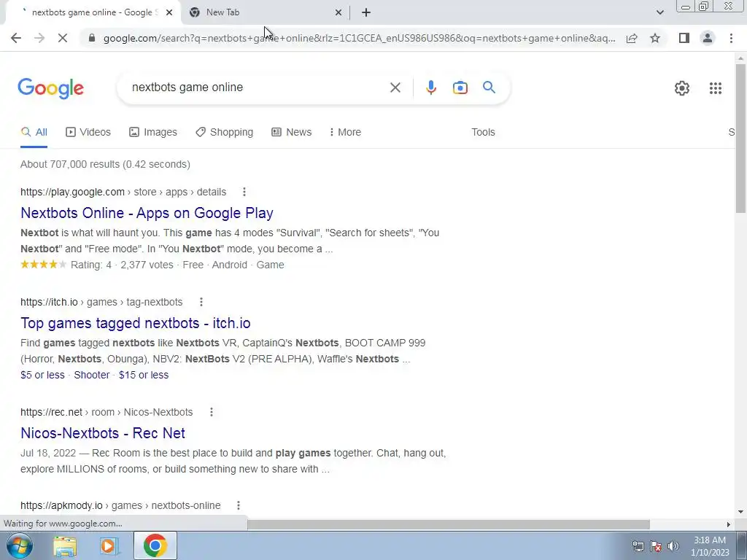747x560 pixels.
Task: Click the vertical scrollbar thumb
Action: tap(740, 138)
